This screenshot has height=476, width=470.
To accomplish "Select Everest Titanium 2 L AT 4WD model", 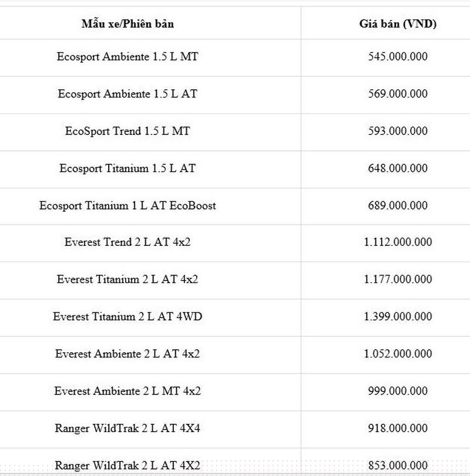I will click(x=127, y=316).
